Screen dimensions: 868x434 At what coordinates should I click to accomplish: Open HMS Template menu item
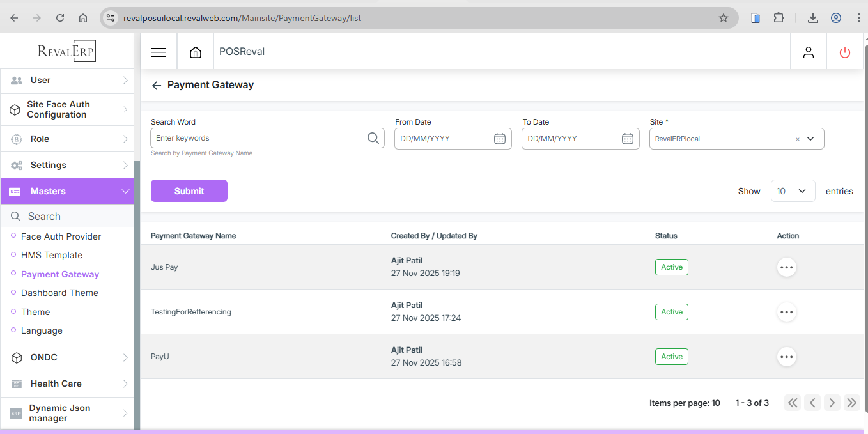point(52,255)
